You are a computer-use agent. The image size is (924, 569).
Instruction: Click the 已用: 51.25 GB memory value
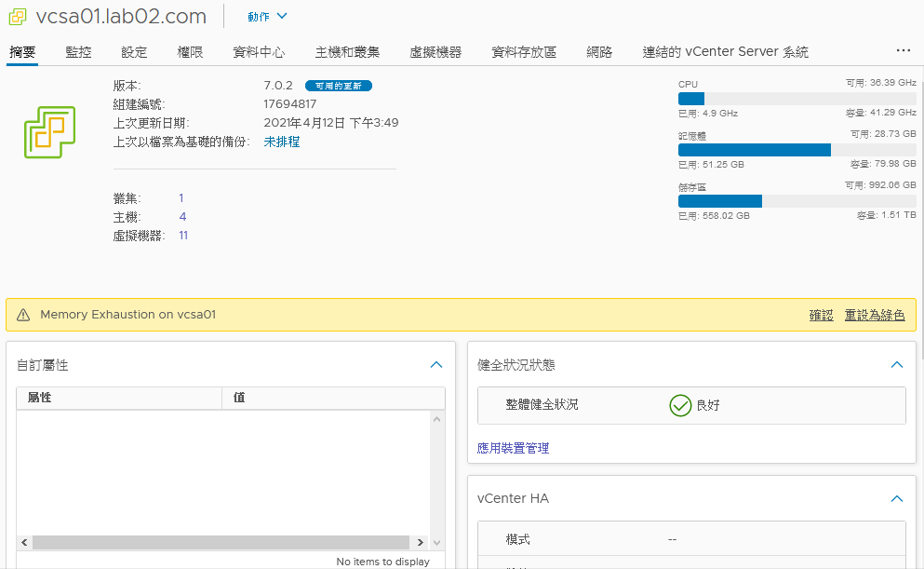point(711,165)
